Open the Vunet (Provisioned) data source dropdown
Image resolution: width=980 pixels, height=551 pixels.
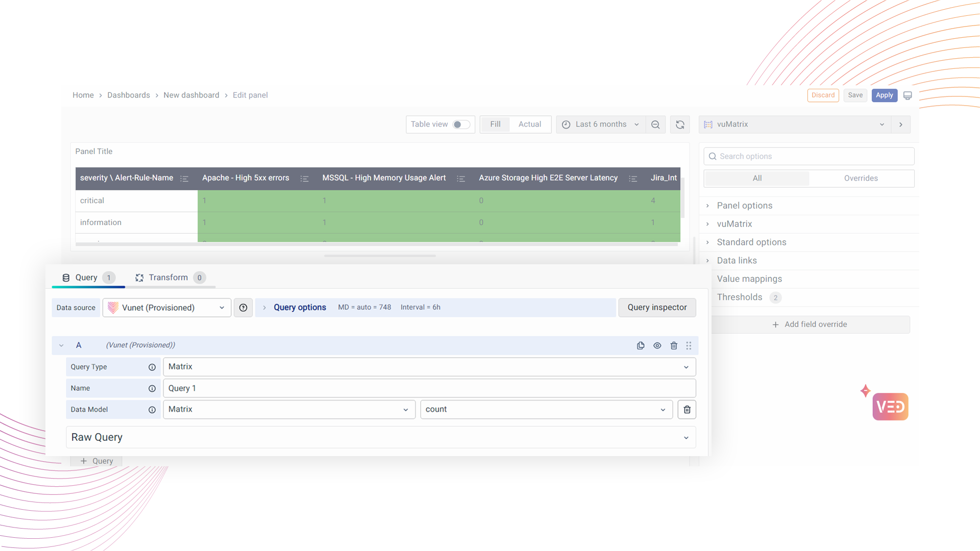[166, 308]
